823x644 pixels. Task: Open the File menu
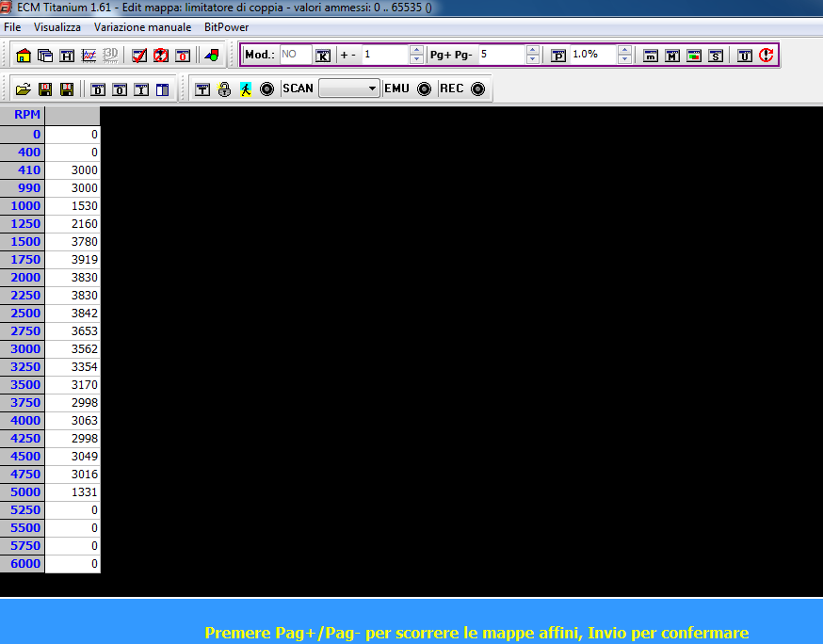coord(12,27)
